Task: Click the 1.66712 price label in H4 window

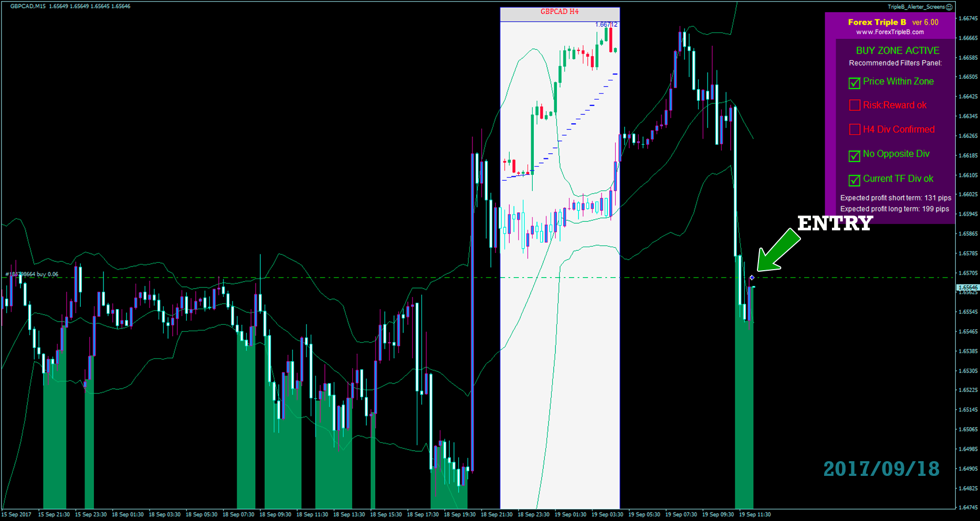Action: pos(606,25)
